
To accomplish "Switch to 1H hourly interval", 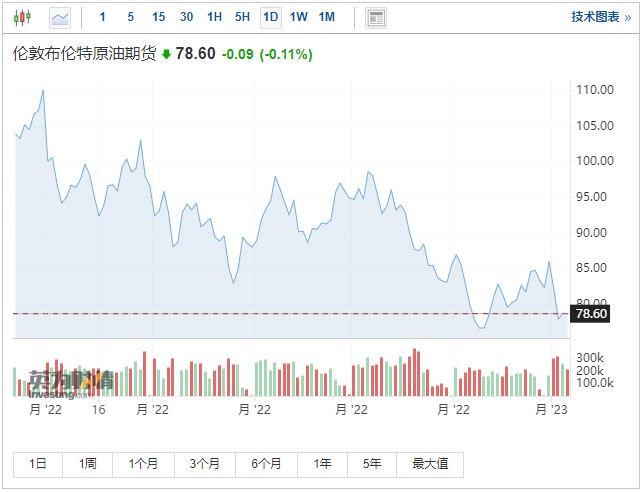I will coord(215,17).
